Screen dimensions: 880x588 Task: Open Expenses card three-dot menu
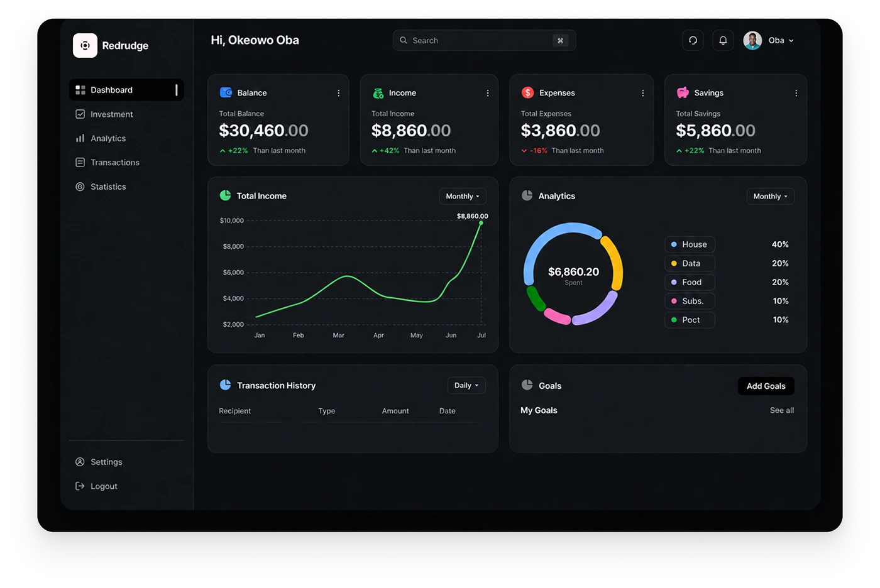642,93
